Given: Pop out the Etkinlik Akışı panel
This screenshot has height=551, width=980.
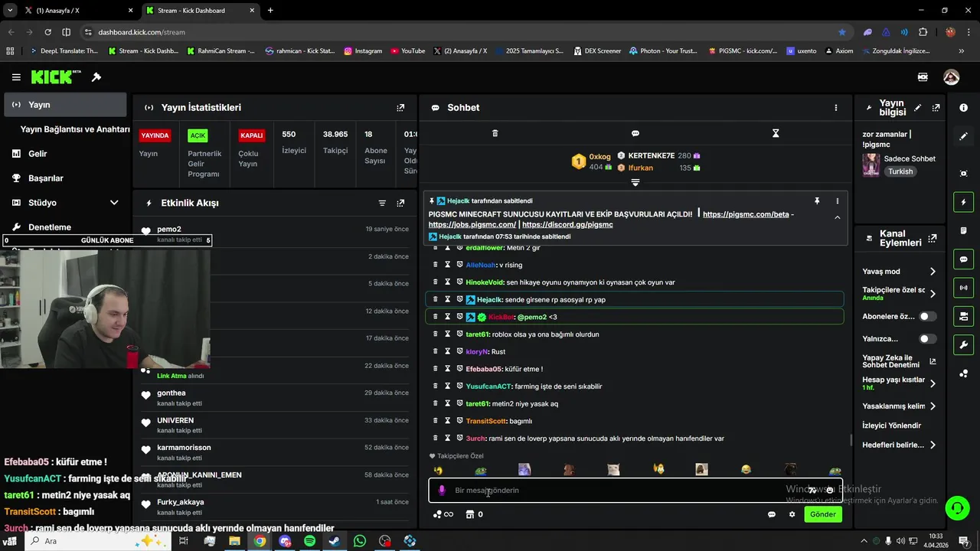Looking at the screenshot, I should (400, 203).
